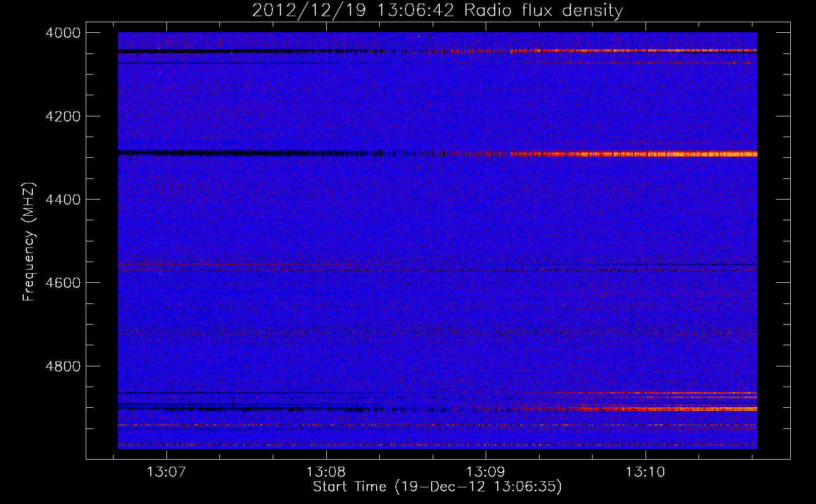816x504 pixels.
Task: Click the '4200' frequency axis label
Action: 63,116
